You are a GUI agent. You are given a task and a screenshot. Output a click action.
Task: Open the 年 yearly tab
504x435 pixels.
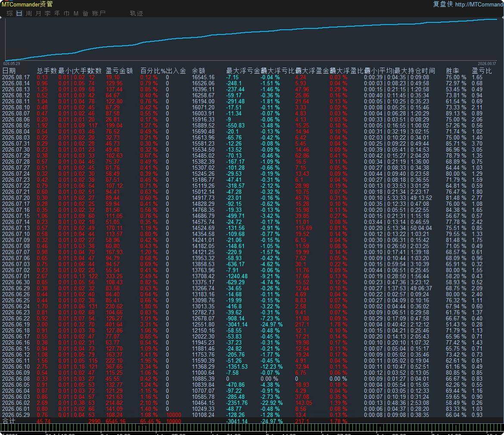[57, 13]
